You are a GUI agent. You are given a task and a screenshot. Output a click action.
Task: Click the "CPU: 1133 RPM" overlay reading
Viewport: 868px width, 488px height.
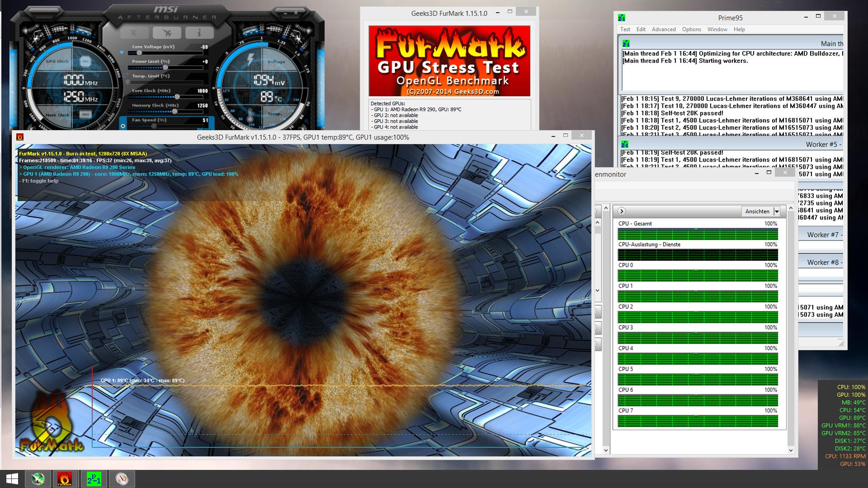(x=845, y=456)
